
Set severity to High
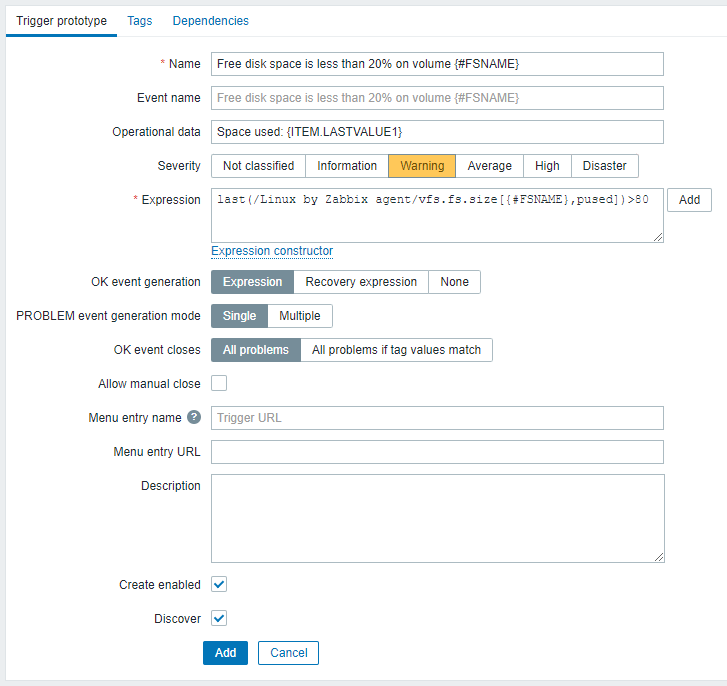547,166
